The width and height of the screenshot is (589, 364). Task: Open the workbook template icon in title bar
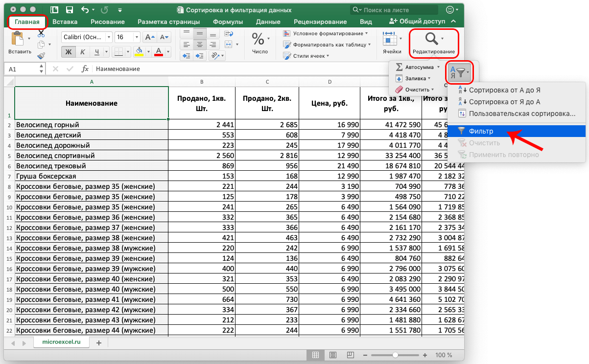tap(54, 10)
